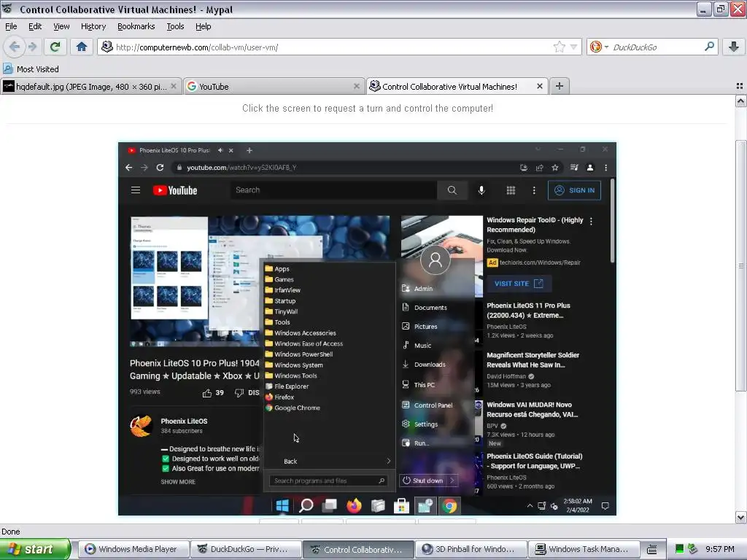
Task: Reload the page in Mypal toolbar
Action: click(55, 47)
